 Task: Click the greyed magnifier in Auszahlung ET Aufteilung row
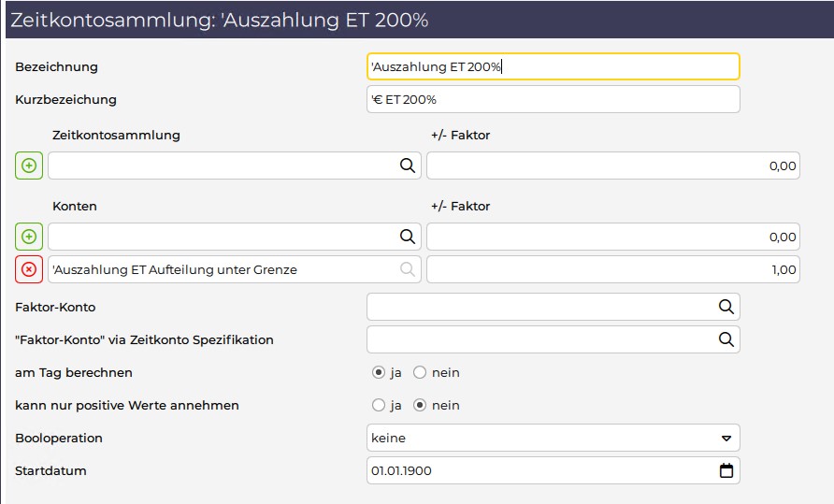[x=408, y=269]
